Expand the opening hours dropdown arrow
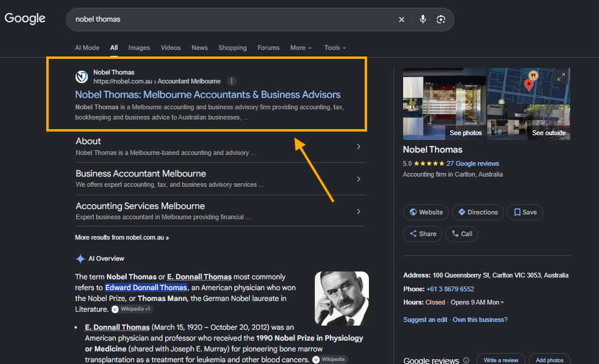599x364 pixels. pyautogui.click(x=502, y=303)
